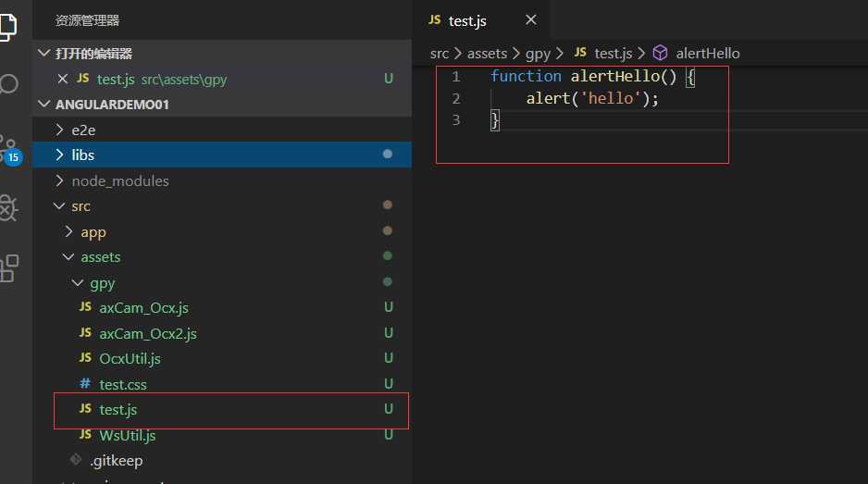This screenshot has width=868, height=484.
Task: Open Source Control view with 15 badge
Action: [x=10, y=150]
